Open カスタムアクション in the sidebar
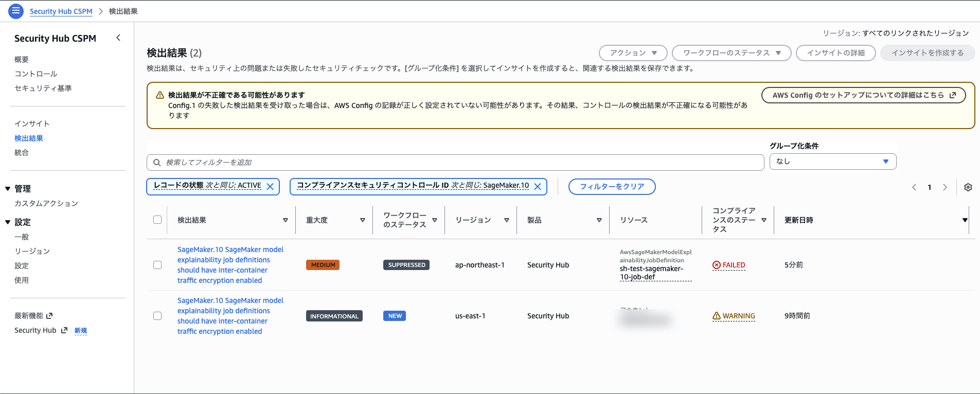980x394 pixels. pyautogui.click(x=46, y=204)
